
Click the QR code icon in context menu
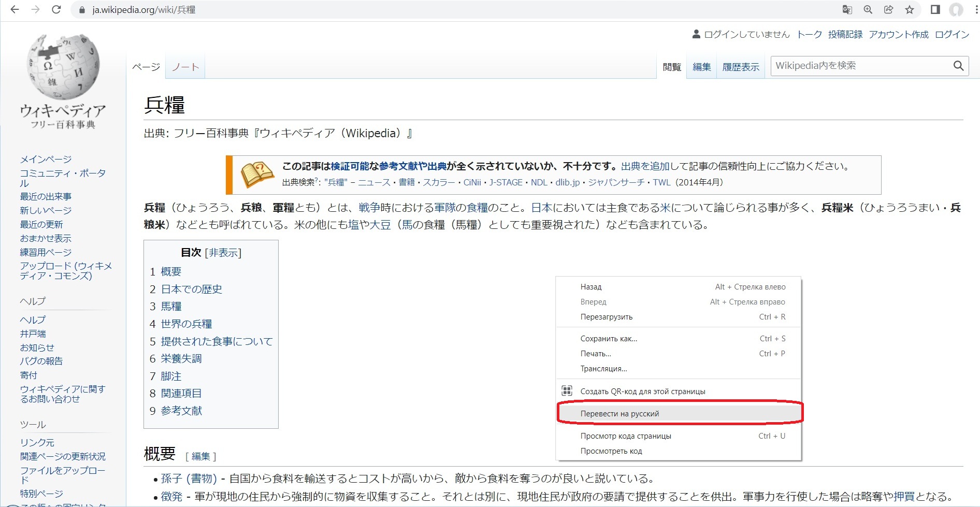coord(567,391)
